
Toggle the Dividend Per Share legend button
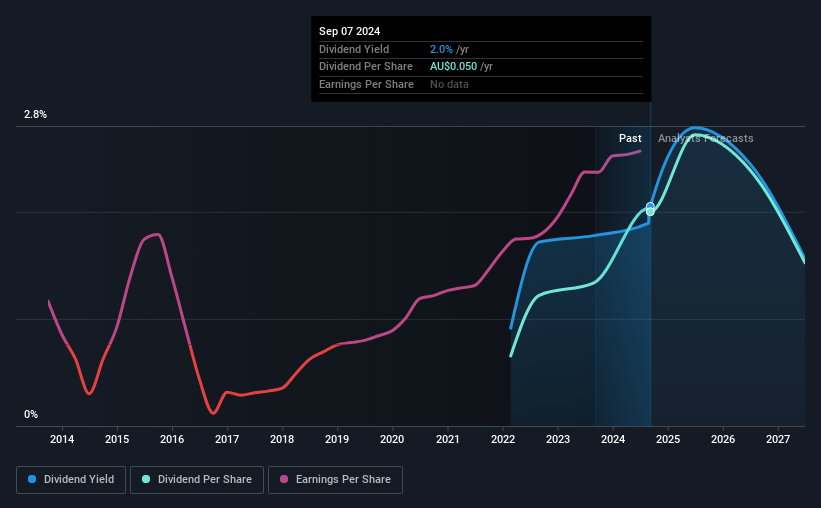tap(196, 479)
